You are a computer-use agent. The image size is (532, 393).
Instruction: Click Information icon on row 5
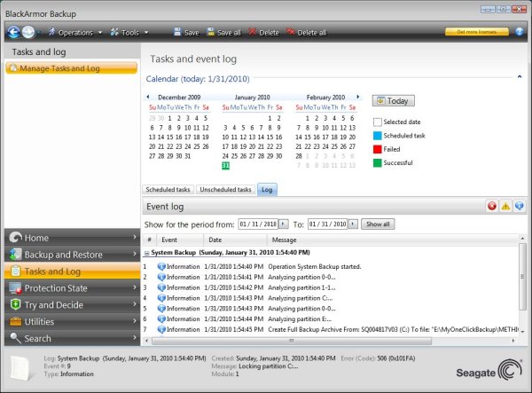pos(161,309)
